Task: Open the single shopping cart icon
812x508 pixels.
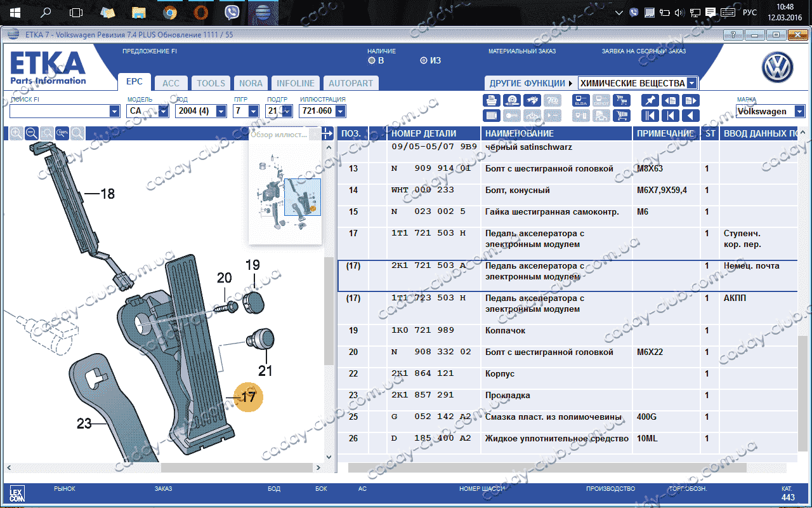Action: (622, 116)
